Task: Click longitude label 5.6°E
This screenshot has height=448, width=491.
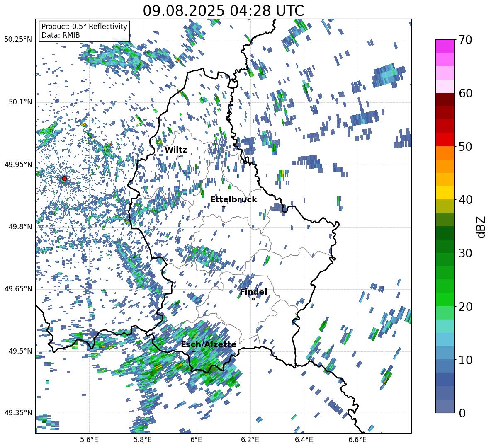Action: [89, 440]
